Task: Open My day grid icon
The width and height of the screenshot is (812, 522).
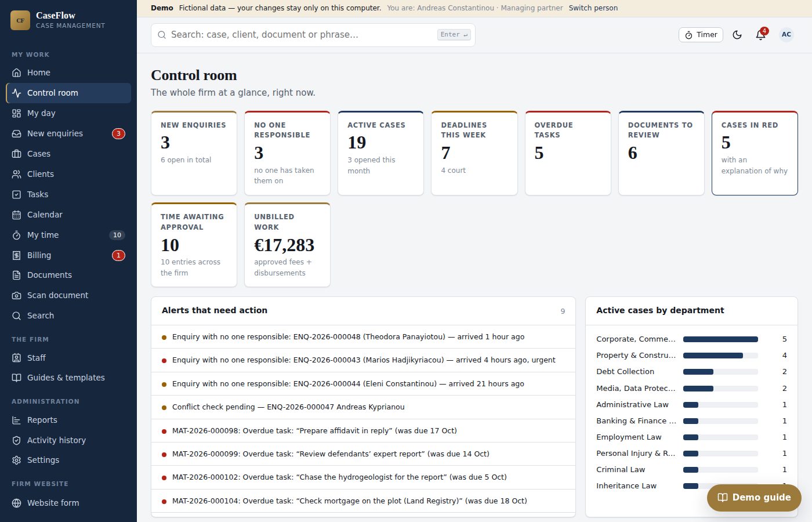Action: (17, 113)
